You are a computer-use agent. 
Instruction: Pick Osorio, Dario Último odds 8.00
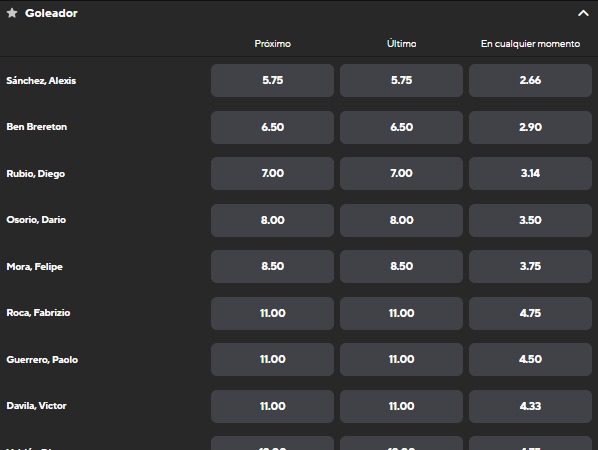pos(401,220)
